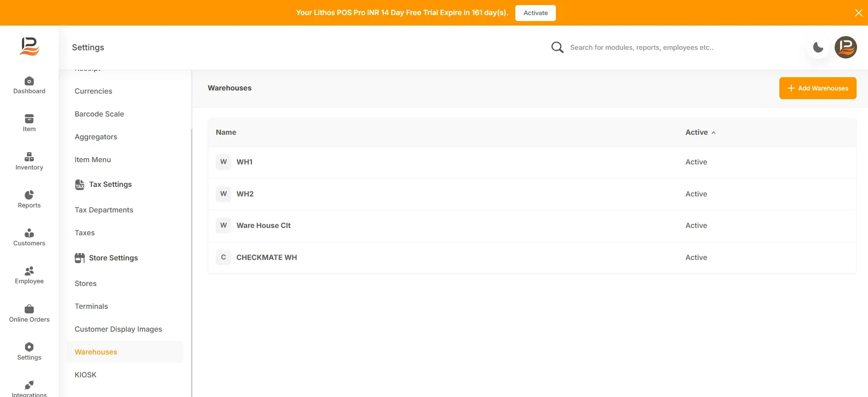Open the Dashboard icon in sidebar
This screenshot has height=397, width=868.
(29, 81)
